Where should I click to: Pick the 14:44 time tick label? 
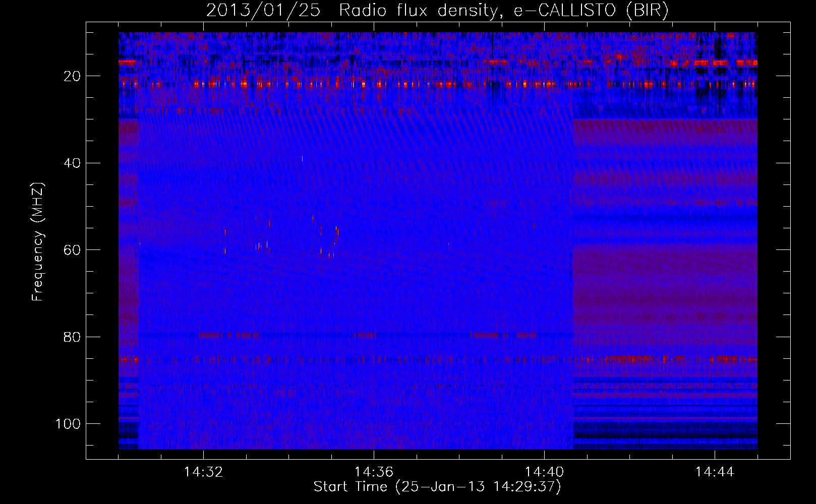tap(715, 472)
